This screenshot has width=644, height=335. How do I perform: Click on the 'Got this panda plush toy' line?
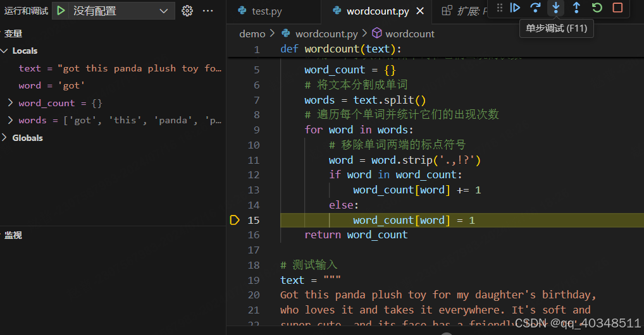tap(438, 295)
